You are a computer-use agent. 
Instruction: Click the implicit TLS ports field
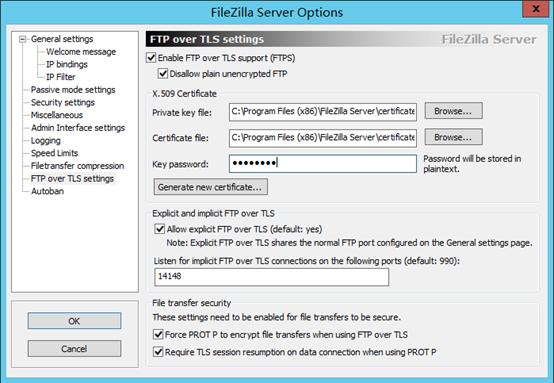click(271, 277)
